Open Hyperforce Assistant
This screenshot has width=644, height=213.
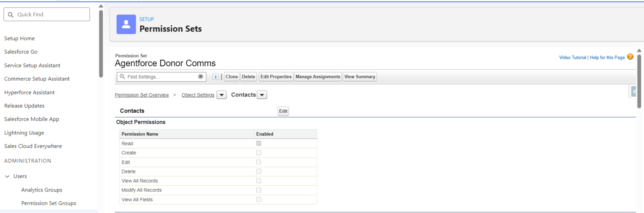pos(29,92)
